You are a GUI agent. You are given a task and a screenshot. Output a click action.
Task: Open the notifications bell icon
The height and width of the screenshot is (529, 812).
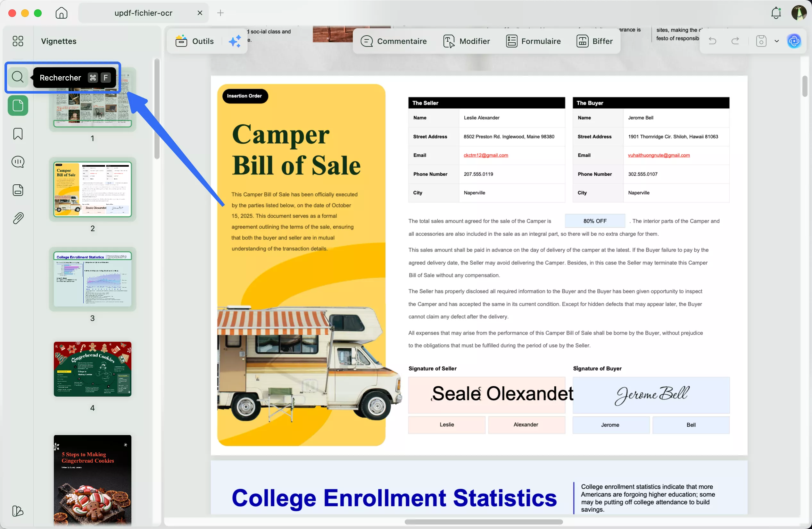click(x=776, y=13)
